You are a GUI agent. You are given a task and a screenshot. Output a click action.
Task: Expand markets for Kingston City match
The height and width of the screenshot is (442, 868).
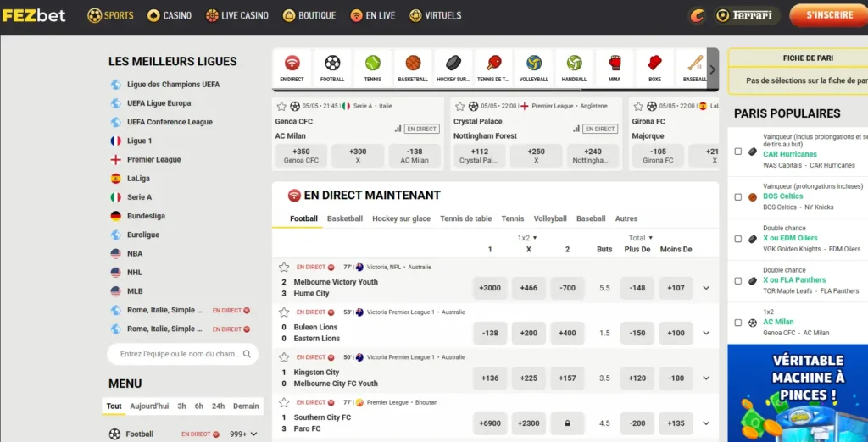tap(706, 378)
